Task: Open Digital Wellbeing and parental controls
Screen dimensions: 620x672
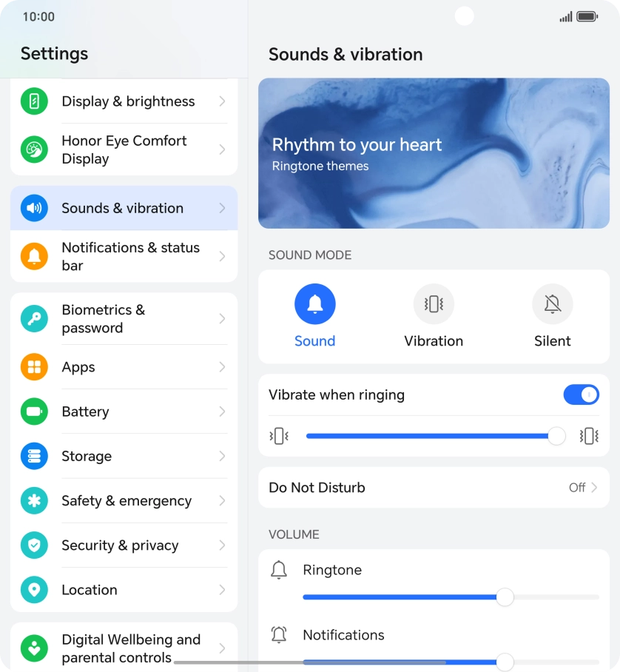Action: pyautogui.click(x=124, y=648)
